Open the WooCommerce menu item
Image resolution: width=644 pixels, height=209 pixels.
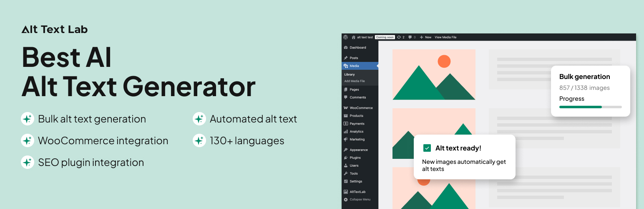(360, 108)
